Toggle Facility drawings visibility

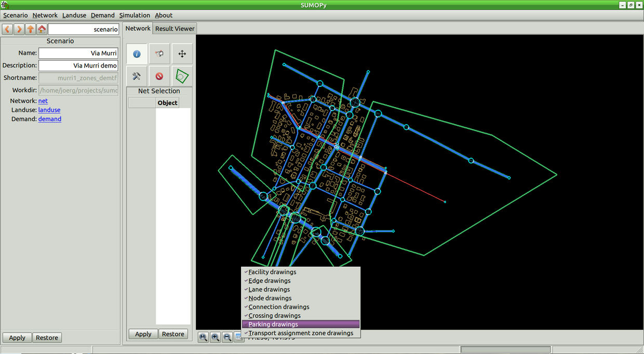(301, 272)
